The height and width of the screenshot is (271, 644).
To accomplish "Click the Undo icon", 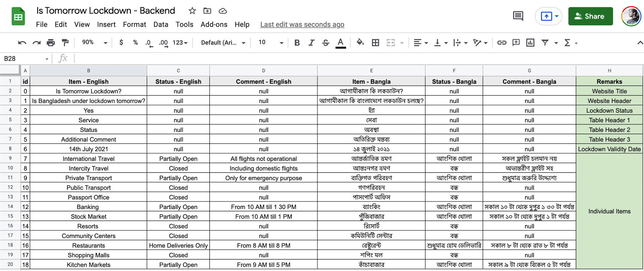I will (x=22, y=43).
